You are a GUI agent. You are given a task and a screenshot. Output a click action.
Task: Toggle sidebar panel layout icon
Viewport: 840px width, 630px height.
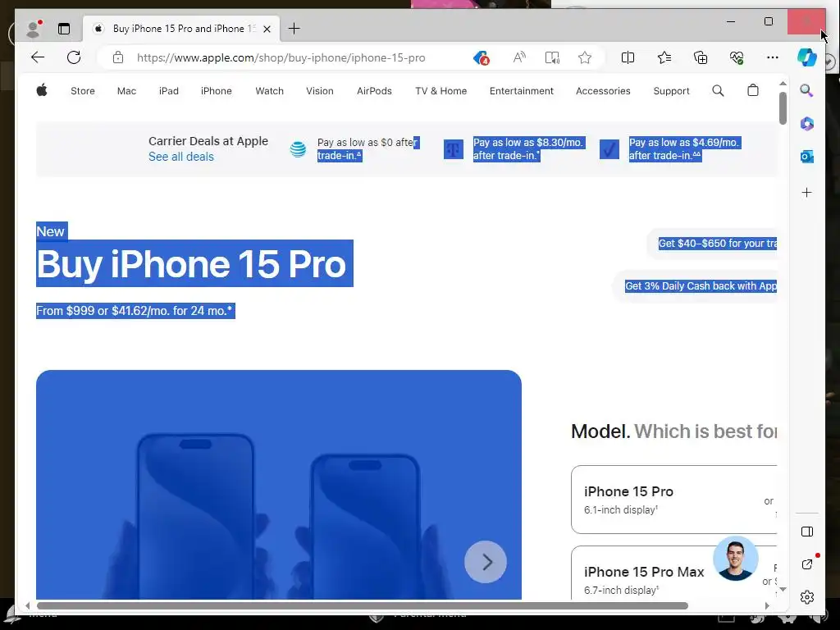(x=807, y=532)
